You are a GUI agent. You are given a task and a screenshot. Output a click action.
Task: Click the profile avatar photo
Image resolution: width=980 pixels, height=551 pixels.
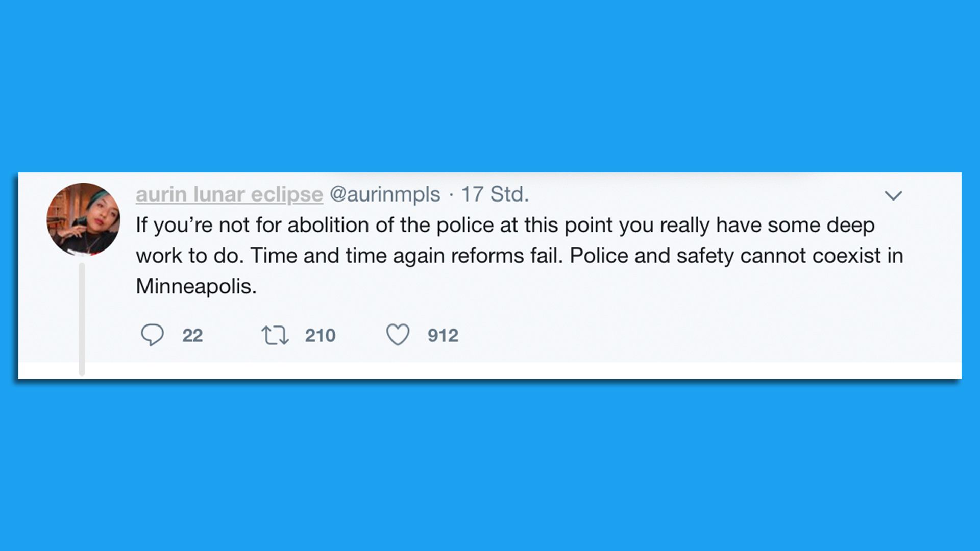tap(83, 219)
